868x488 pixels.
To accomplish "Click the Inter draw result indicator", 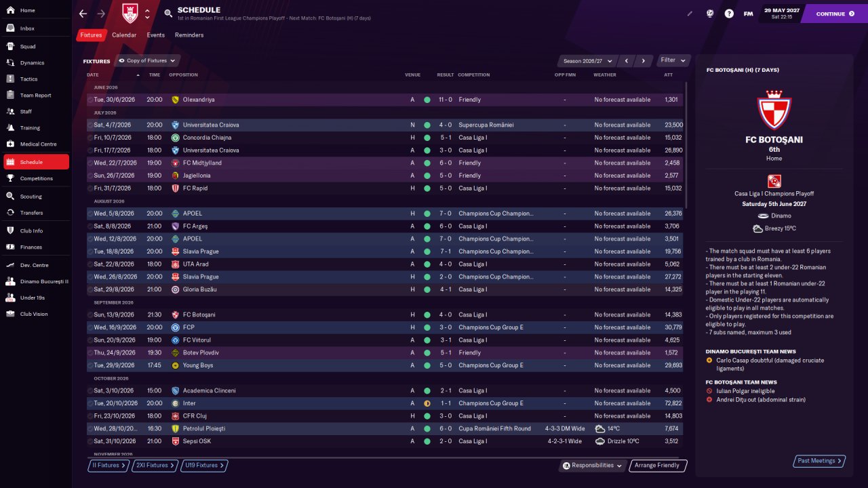I will [x=427, y=403].
